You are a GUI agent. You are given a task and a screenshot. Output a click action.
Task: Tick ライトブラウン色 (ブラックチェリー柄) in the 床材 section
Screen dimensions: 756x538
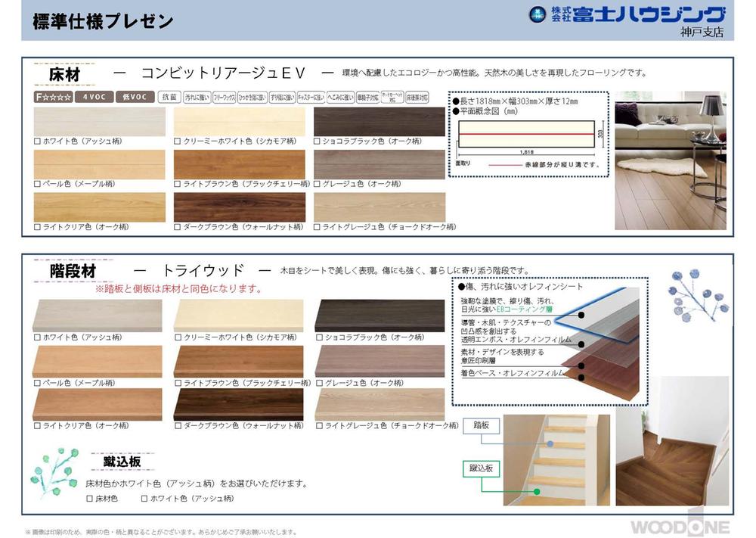coord(178,184)
